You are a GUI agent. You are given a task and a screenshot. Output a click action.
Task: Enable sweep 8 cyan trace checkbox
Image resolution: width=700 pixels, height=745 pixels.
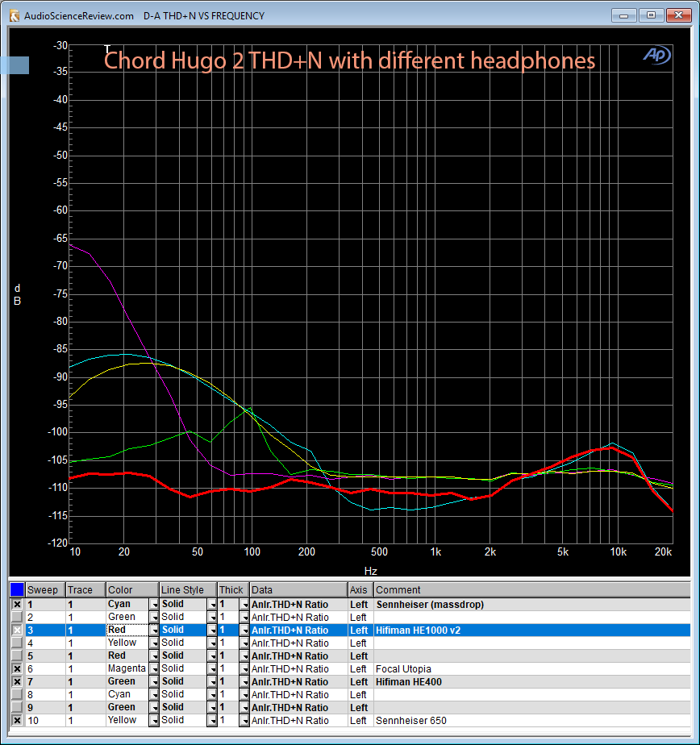[17, 695]
